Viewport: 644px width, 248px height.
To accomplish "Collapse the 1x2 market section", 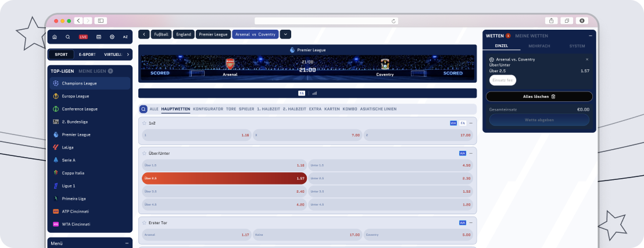I will pos(471,123).
